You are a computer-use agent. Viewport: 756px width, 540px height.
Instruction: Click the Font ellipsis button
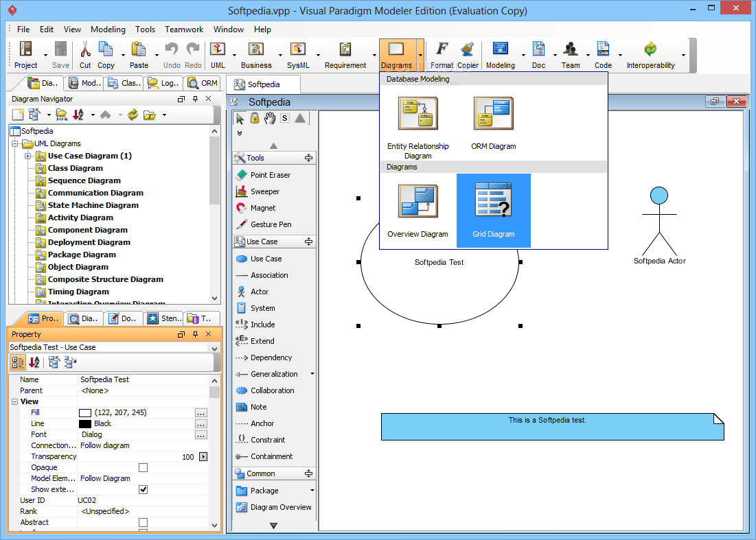click(x=201, y=435)
